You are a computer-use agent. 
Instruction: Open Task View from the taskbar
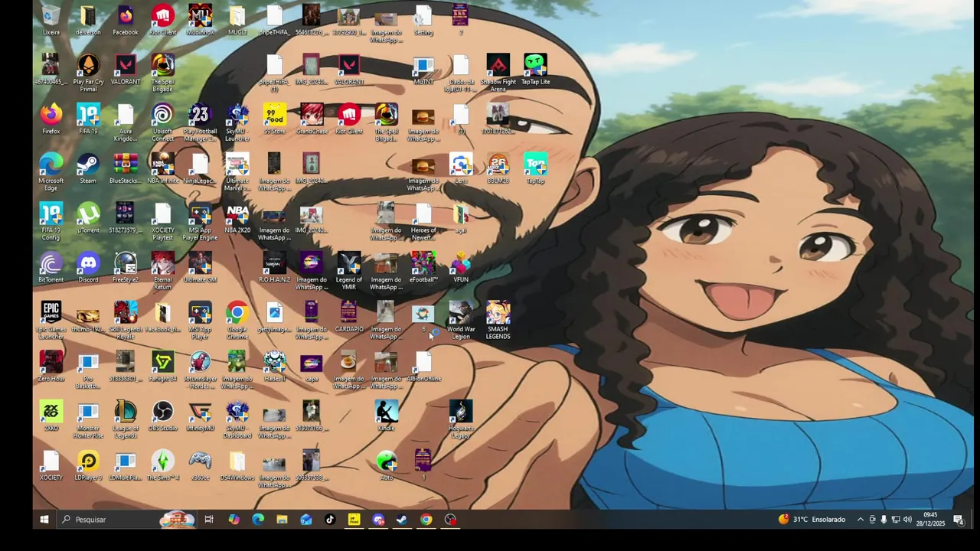pyautogui.click(x=209, y=520)
